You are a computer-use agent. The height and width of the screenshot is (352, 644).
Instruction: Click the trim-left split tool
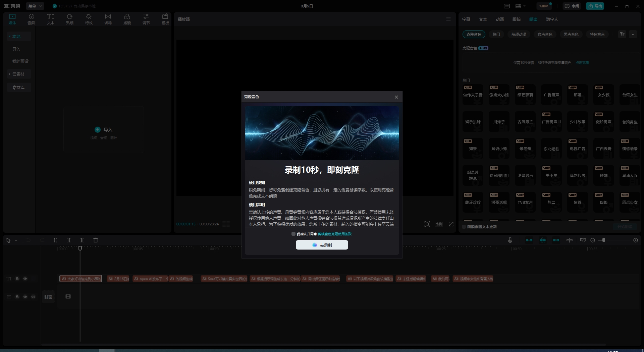pos(69,240)
